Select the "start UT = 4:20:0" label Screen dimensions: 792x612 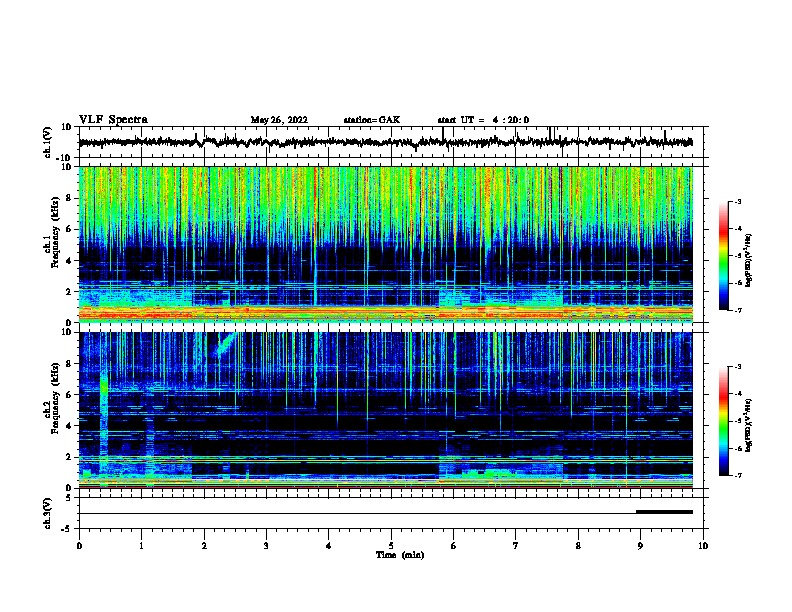click(x=483, y=120)
